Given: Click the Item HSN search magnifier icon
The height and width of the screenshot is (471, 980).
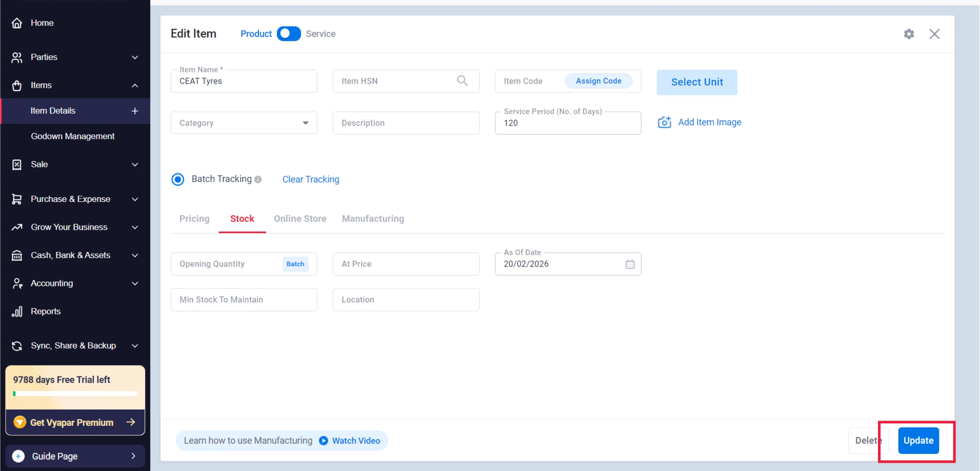Looking at the screenshot, I should coord(462,81).
